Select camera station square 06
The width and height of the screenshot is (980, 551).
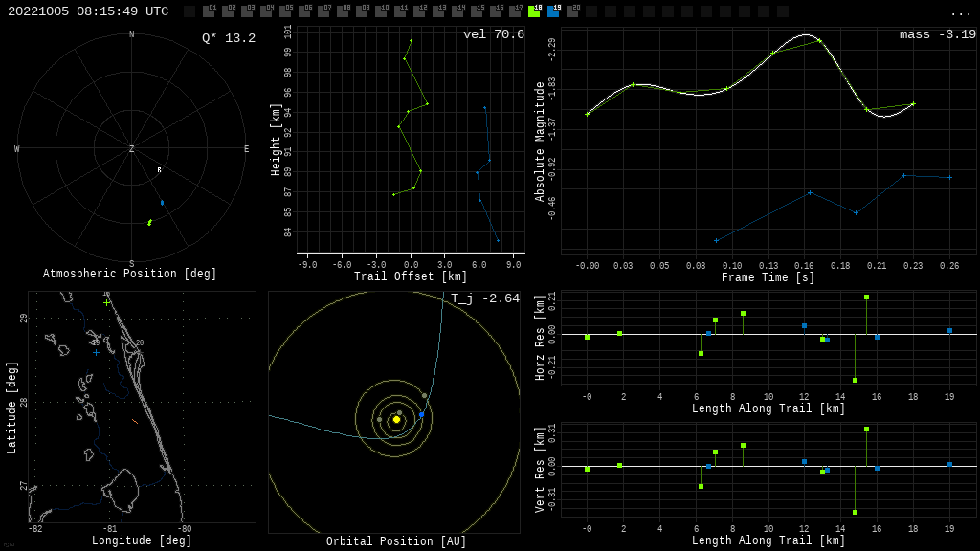(x=304, y=11)
